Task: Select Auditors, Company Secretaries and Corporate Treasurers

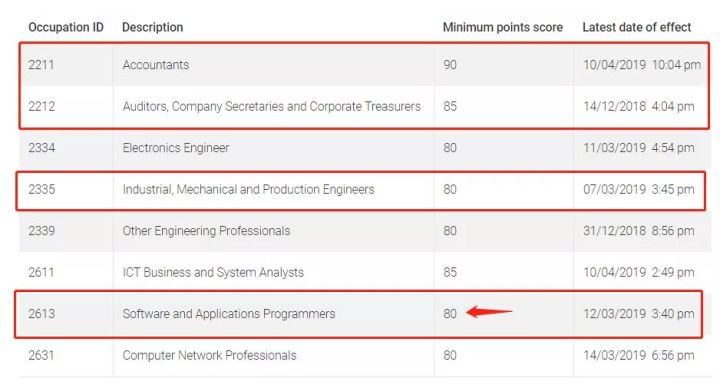Action: click(271, 107)
